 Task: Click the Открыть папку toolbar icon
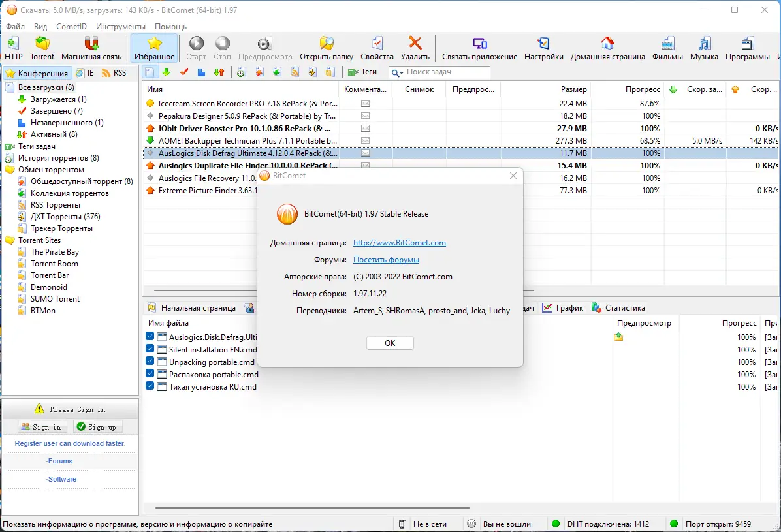[x=327, y=44]
